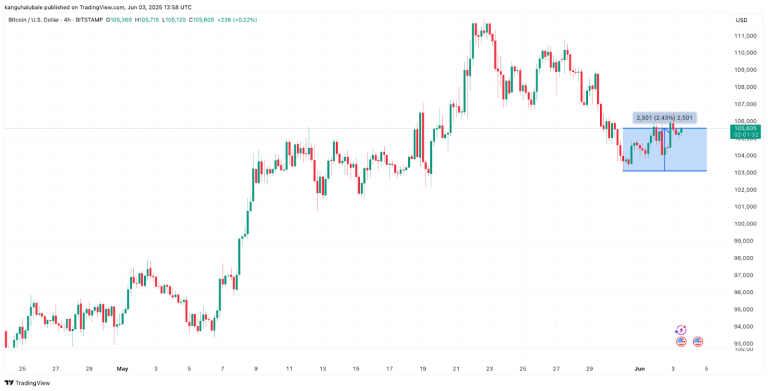Open US economic event icon nearest Jun 3
Viewport: 768px width, 391px height.
681,342
